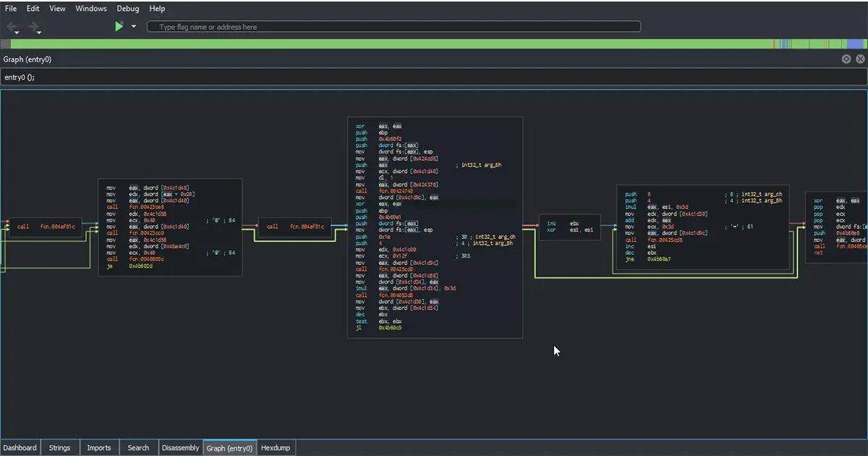Click the back navigation arrow
This screenshot has height=456, width=868.
(x=12, y=27)
